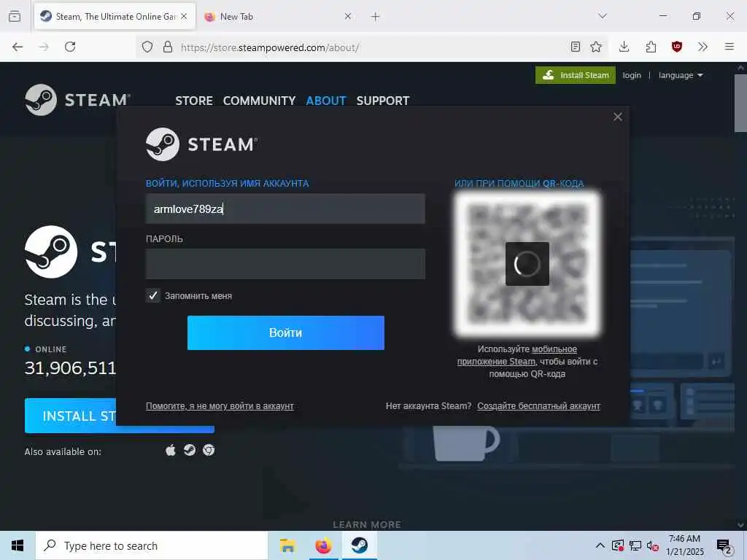Open the Windows Start menu

18,545
